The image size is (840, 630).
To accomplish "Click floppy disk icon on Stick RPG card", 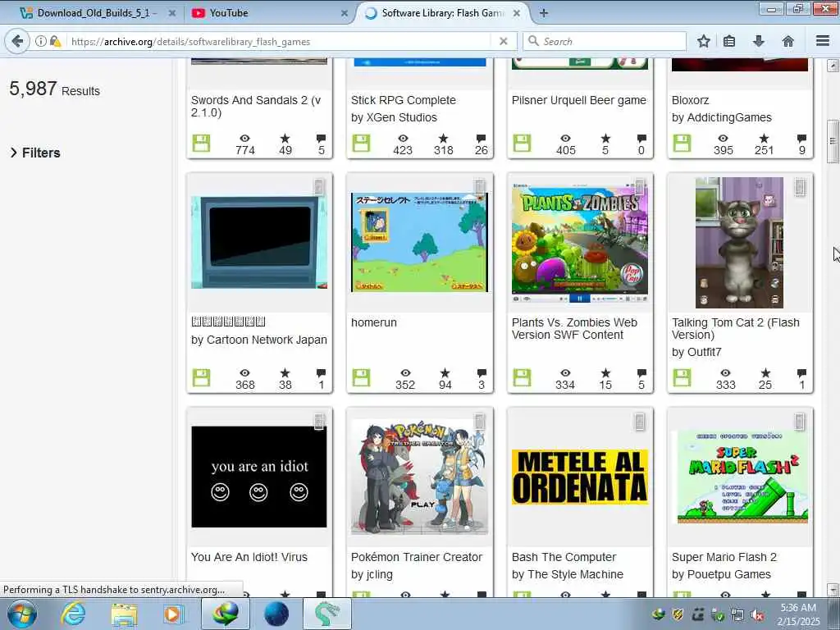I will click(361, 143).
